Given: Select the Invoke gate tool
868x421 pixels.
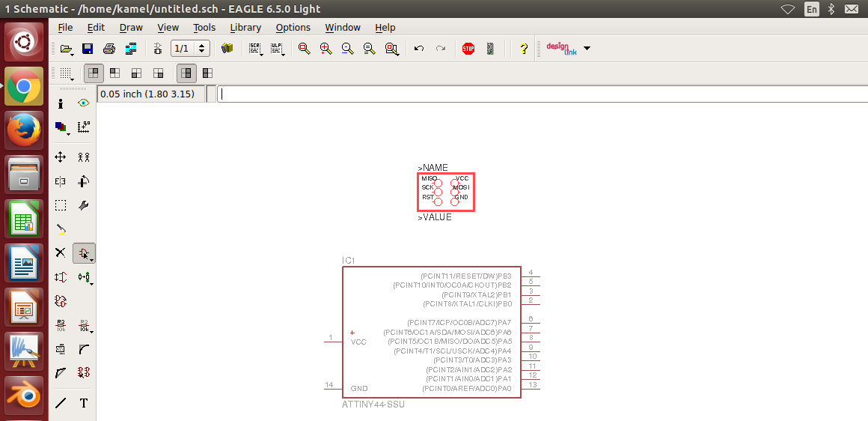Looking at the screenshot, I should click(x=84, y=373).
